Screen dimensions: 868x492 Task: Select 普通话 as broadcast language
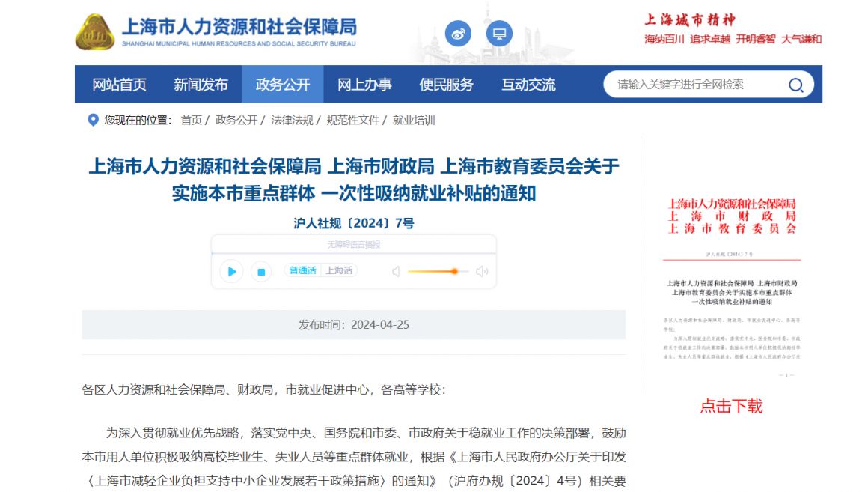tap(304, 270)
